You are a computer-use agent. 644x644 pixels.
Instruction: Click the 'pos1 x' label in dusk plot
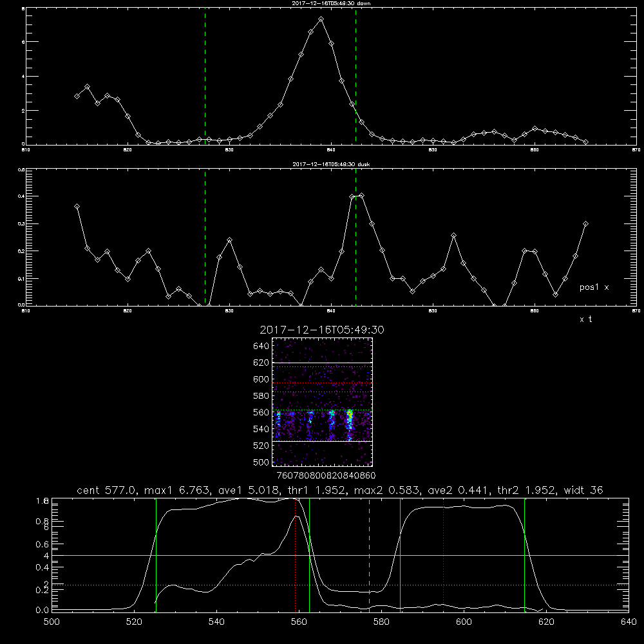click(594, 287)
